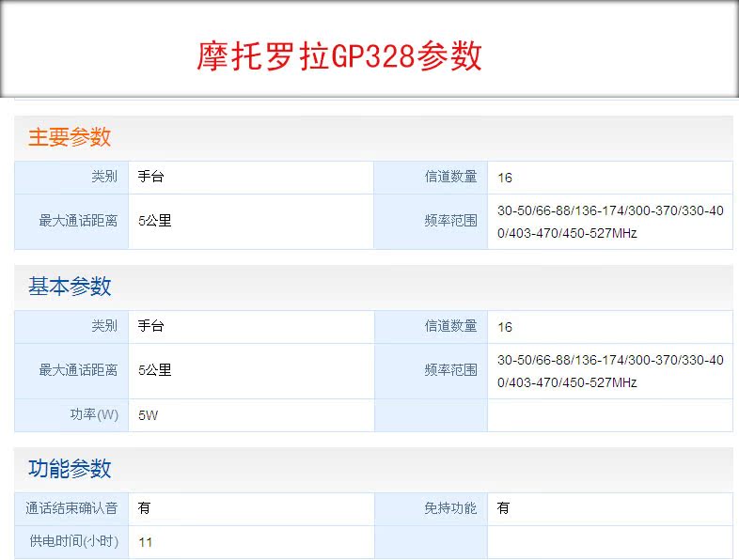Click the 有 value beside 免持功能

(503, 508)
